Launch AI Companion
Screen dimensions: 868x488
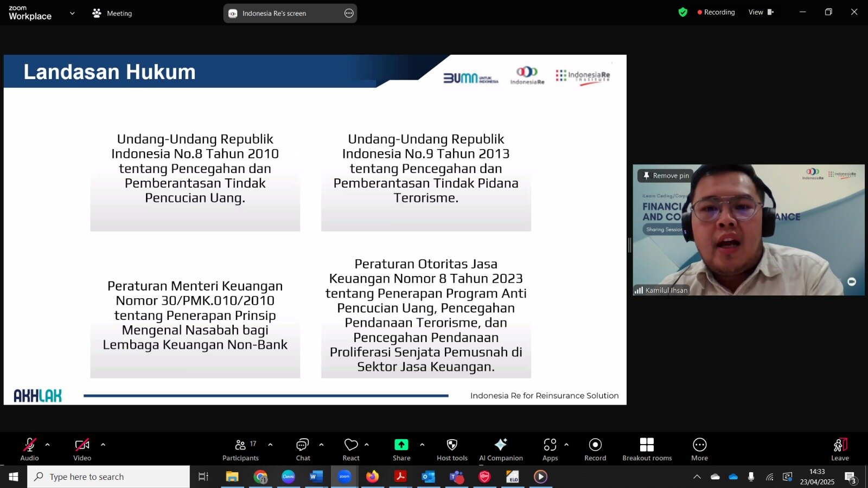(x=501, y=449)
